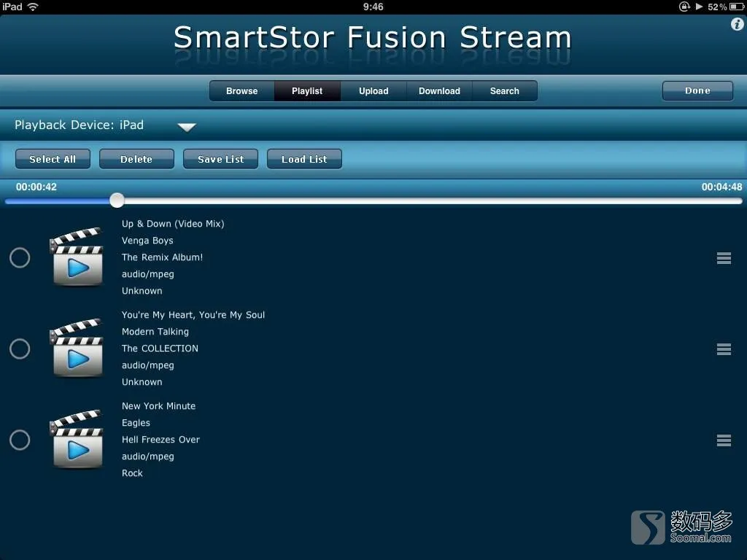Click the title You're My Heart, You're My Soul
Screen dimensions: 747x560
coord(193,315)
